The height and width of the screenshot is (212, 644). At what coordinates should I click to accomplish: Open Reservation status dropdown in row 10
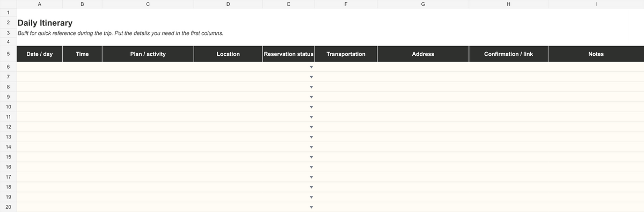point(311,107)
